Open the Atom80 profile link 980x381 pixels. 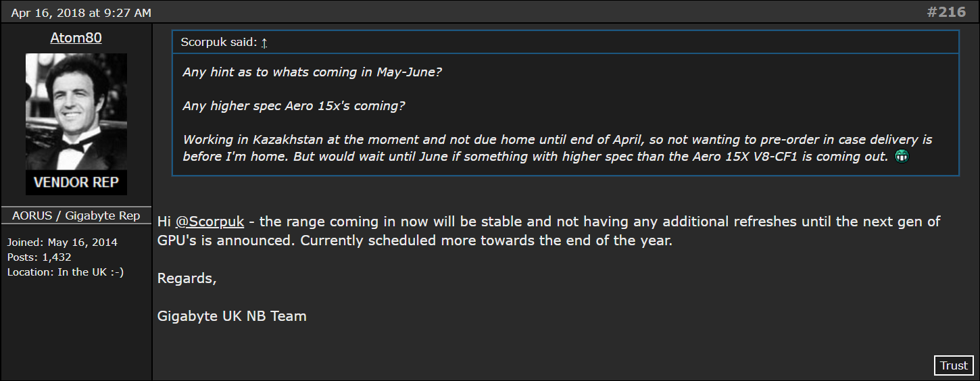76,38
